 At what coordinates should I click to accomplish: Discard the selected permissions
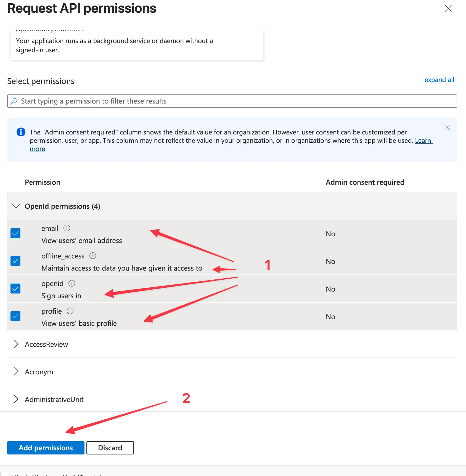110,448
